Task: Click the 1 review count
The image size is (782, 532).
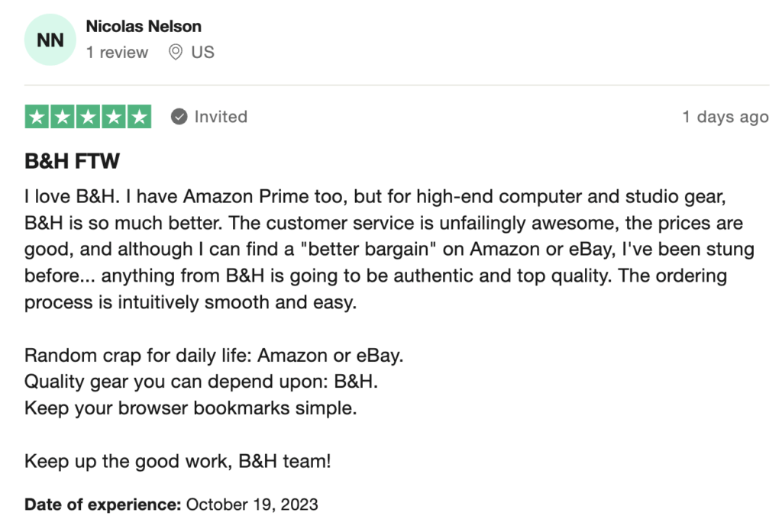Action: point(117,53)
